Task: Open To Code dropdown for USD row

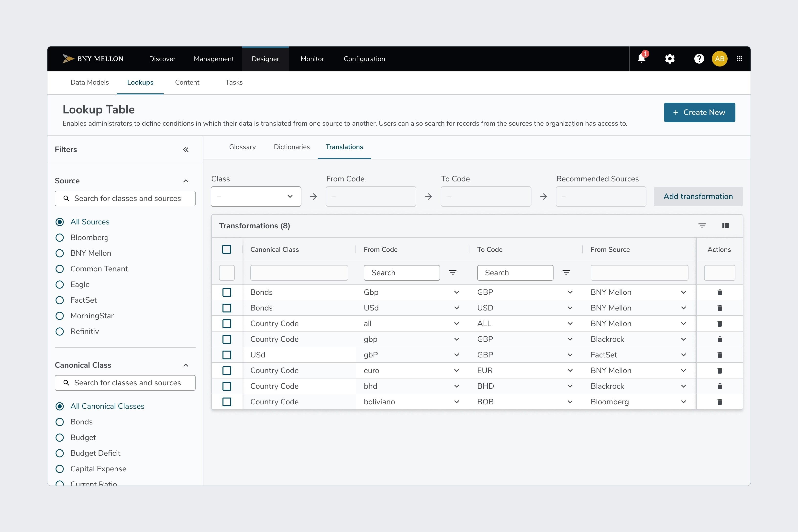Action: pos(570,308)
